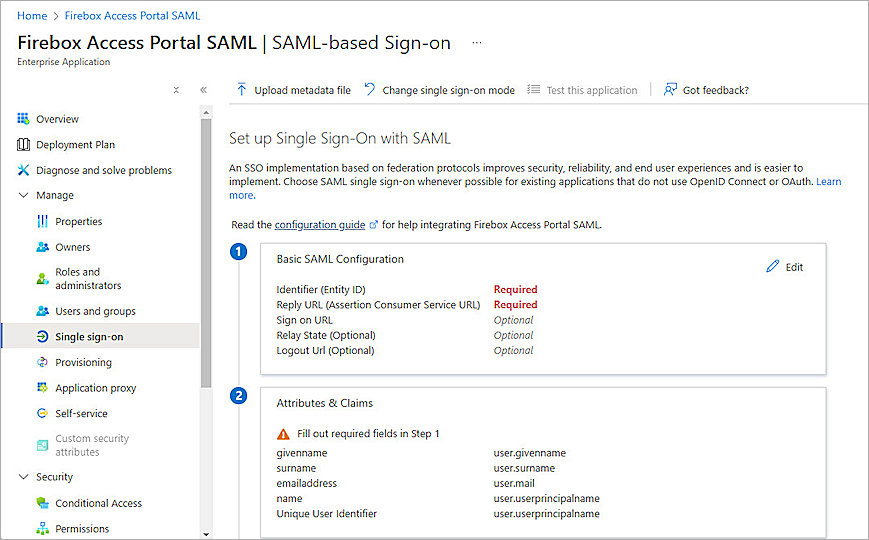
Task: Click the small collapse arrows icon above sidebar
Action: click(176, 90)
